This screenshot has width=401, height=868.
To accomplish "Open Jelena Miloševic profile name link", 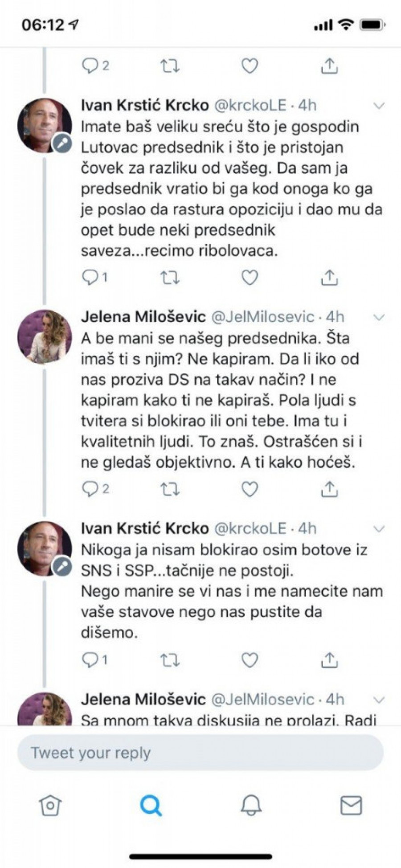I will pos(143,317).
